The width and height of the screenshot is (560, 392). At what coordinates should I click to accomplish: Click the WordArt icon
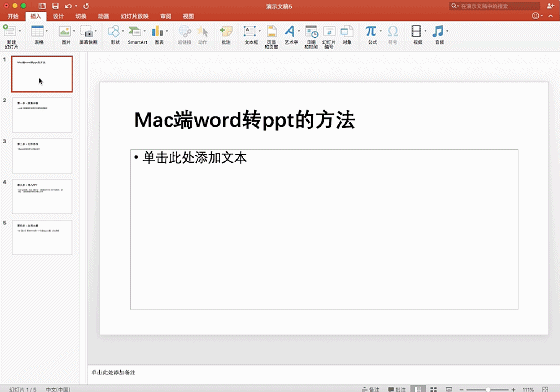click(290, 31)
